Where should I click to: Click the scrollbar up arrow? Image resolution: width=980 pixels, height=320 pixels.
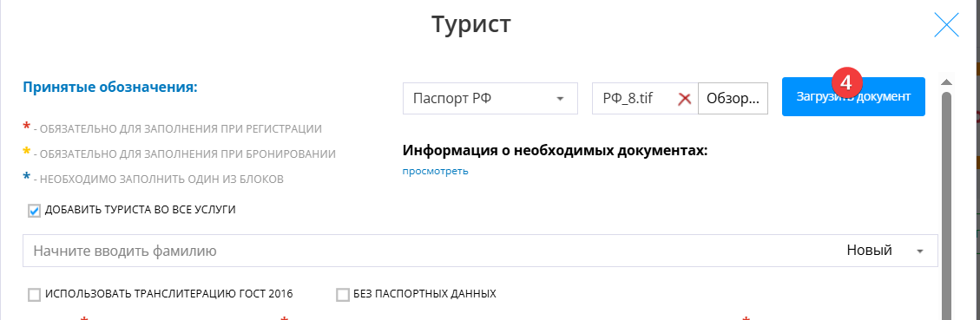946,82
